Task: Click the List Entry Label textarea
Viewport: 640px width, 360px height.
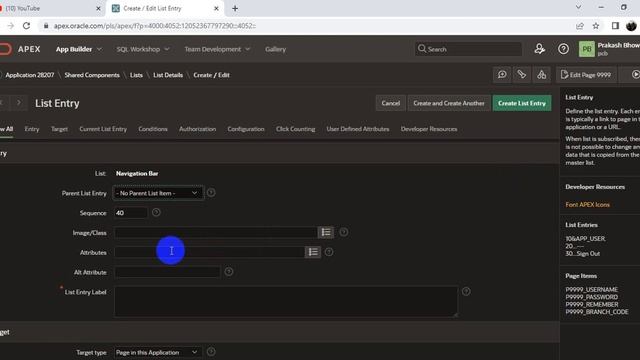Action: (x=286, y=302)
